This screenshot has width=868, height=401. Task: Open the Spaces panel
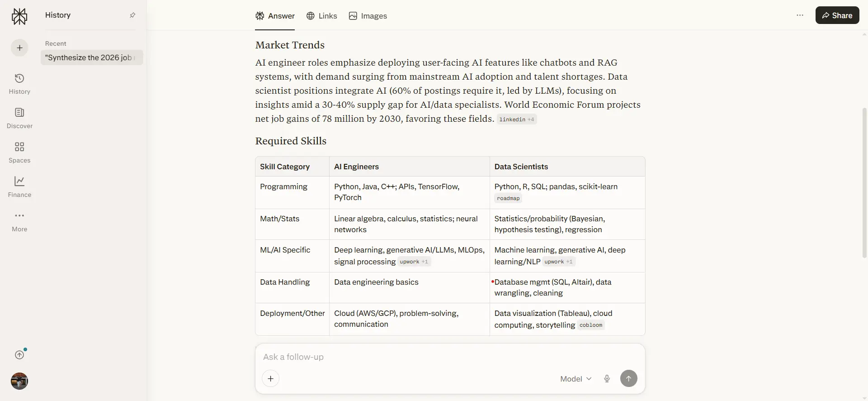[19, 152]
